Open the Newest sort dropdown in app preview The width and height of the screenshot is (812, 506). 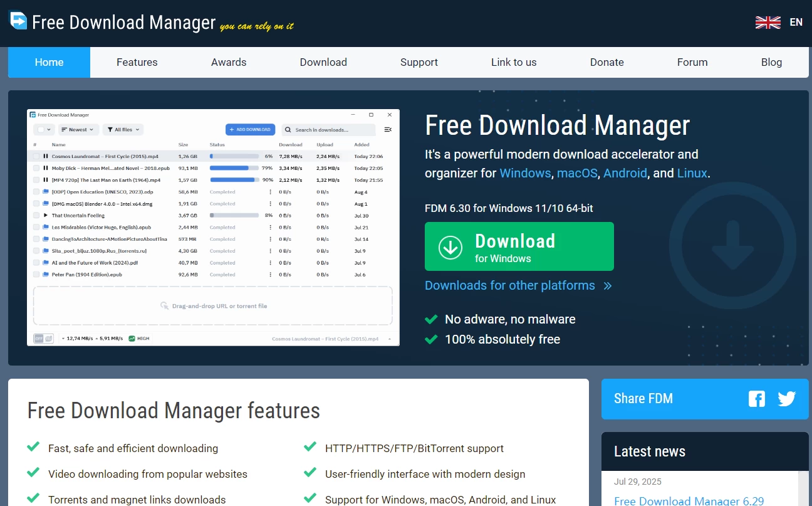coord(78,130)
